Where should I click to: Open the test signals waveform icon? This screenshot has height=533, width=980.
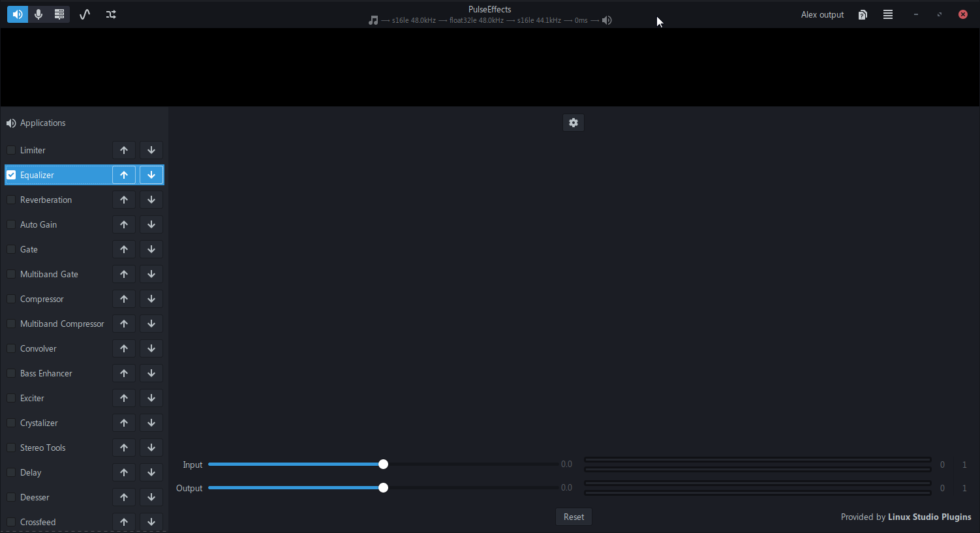(x=85, y=14)
